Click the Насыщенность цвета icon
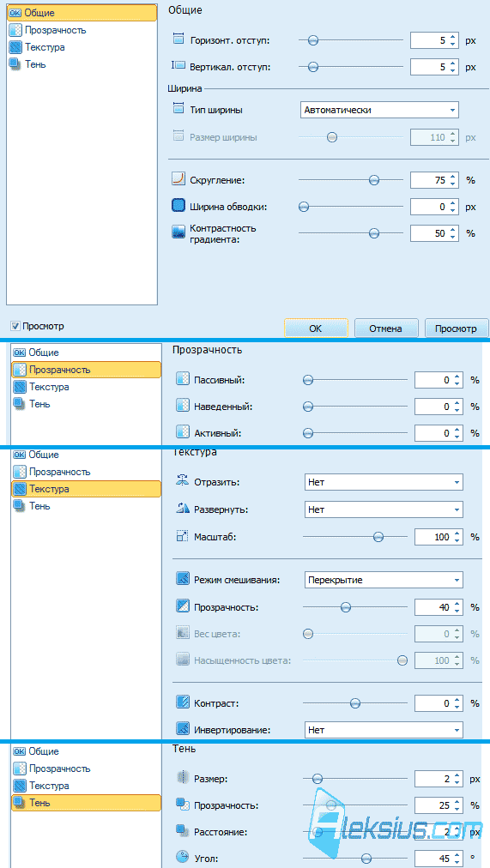490x868 pixels. coord(182,660)
